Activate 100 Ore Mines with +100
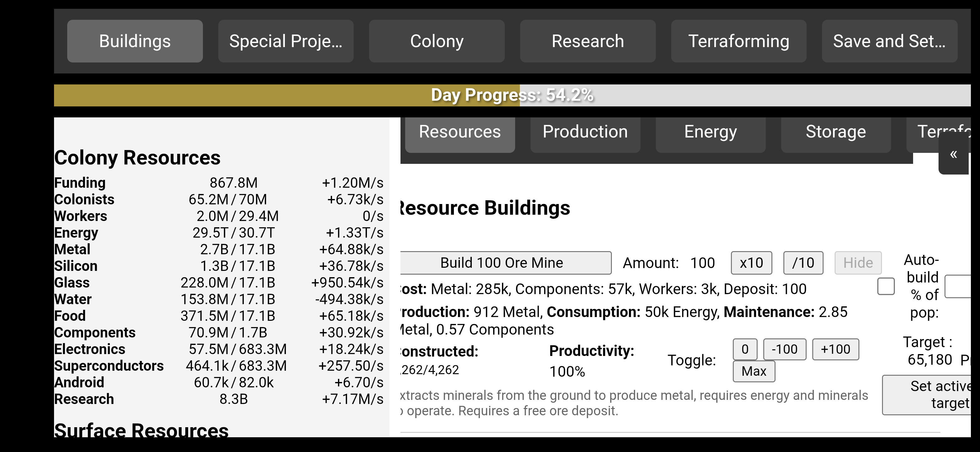The width and height of the screenshot is (980, 452). (x=836, y=349)
